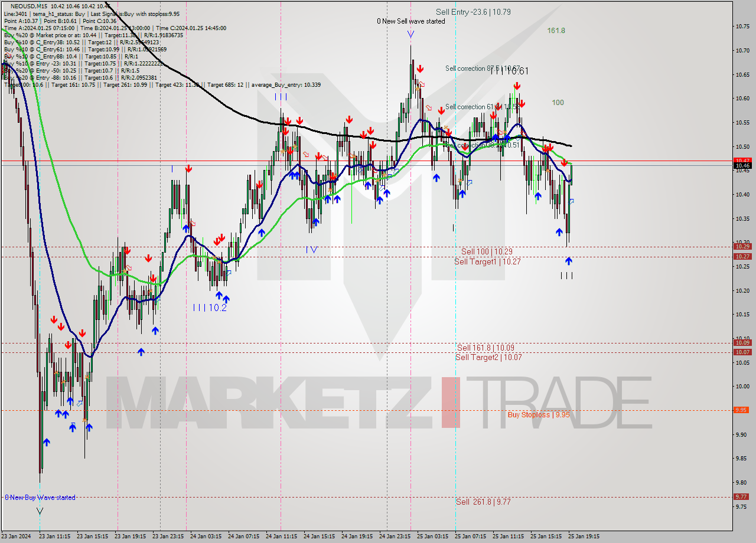This screenshot has height=543, width=756.
Task: Click the '0 New Sell wave started' label
Action: coord(411,21)
